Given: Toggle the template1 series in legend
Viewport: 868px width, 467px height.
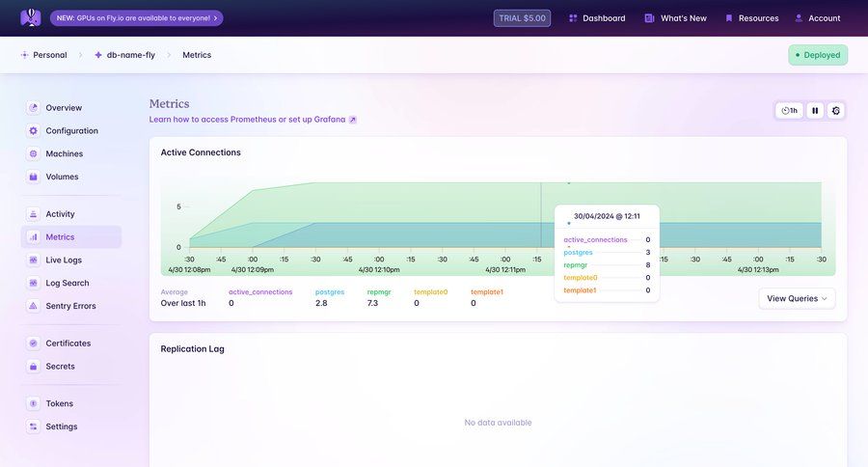Looking at the screenshot, I should pyautogui.click(x=487, y=291).
